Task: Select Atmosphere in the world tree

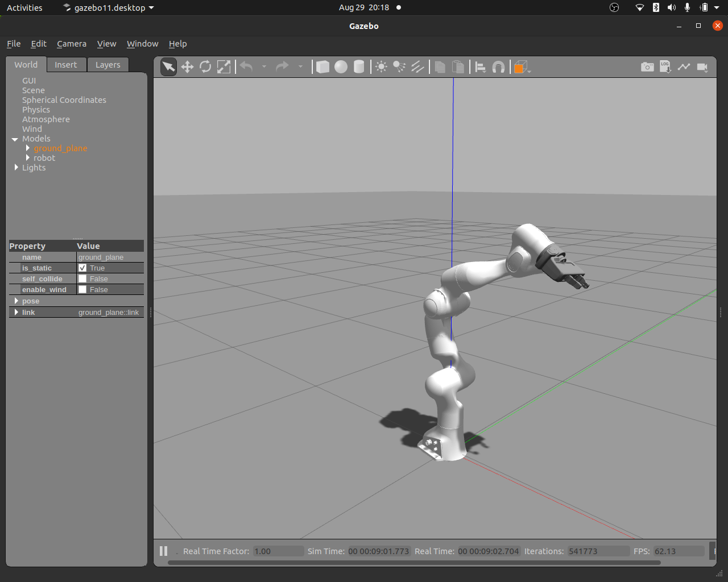Action: coord(46,119)
